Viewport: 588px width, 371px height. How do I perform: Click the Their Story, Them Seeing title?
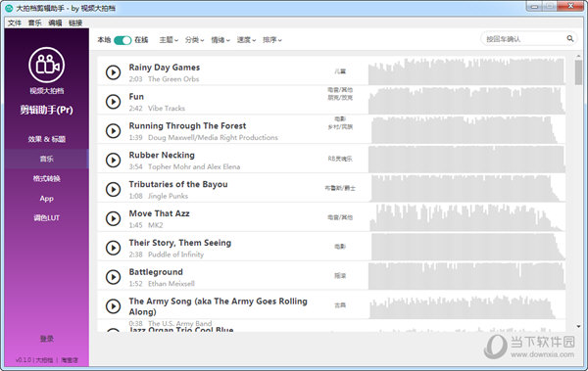tap(180, 243)
